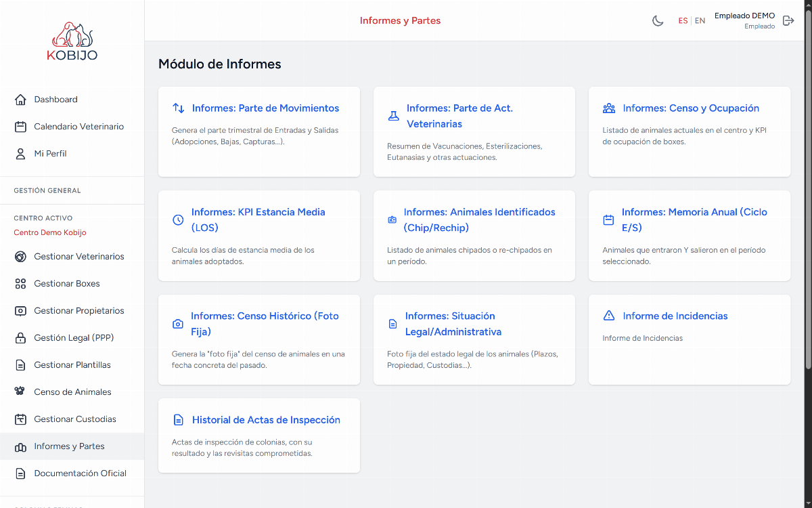The height and width of the screenshot is (508, 812).
Task: Click the Empleado DEMO user name
Action: pyautogui.click(x=744, y=16)
